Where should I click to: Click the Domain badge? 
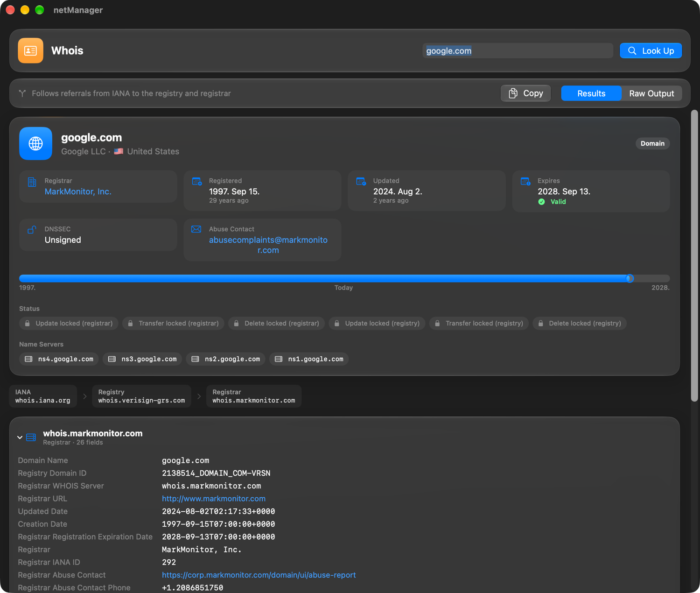(652, 143)
